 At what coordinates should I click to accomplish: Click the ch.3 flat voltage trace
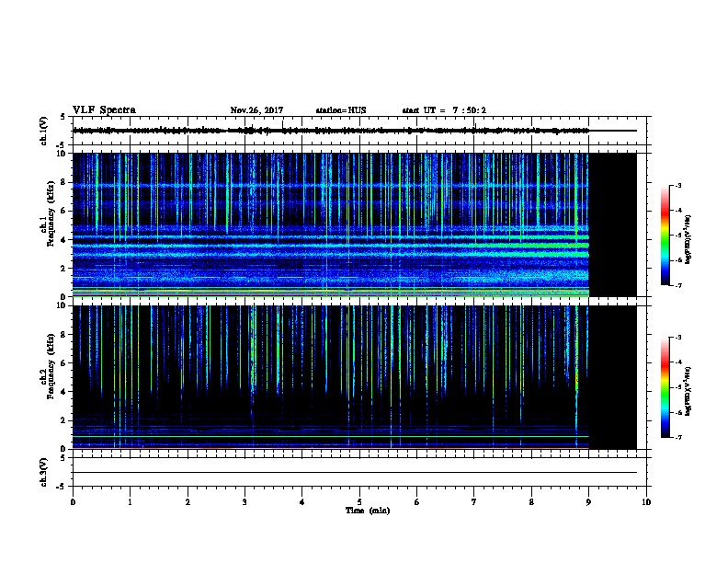click(x=355, y=473)
